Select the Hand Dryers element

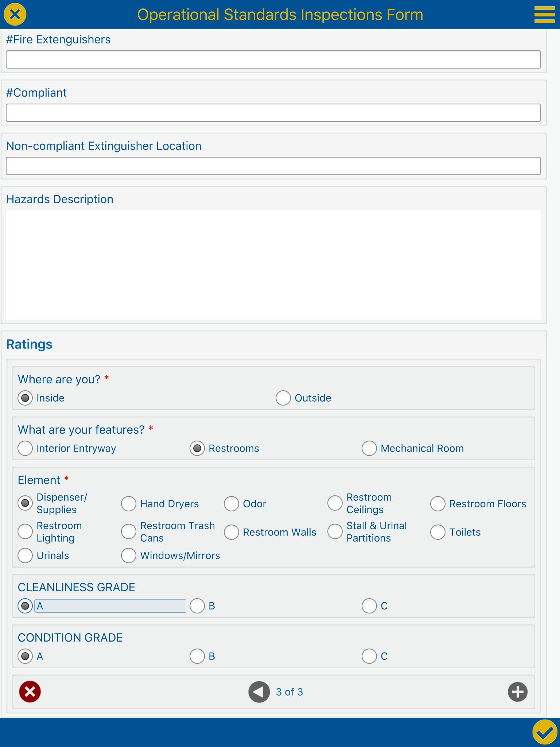(129, 504)
